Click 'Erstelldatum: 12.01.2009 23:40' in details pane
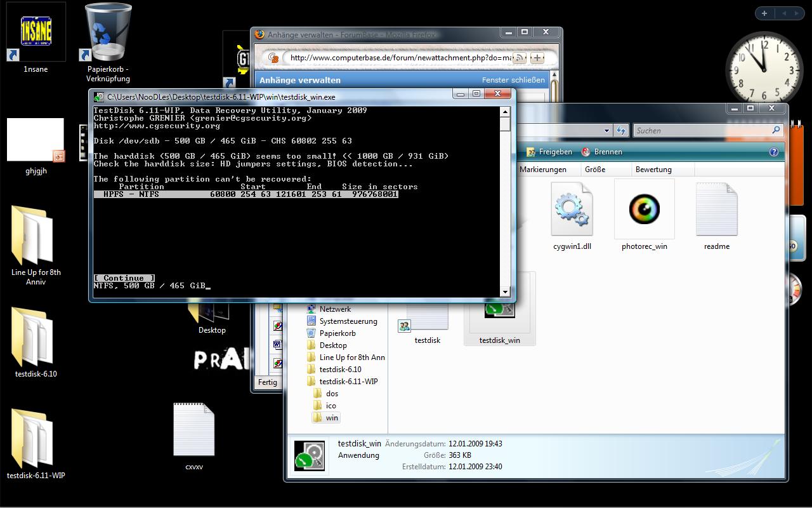The height and width of the screenshot is (508, 812). (452, 467)
